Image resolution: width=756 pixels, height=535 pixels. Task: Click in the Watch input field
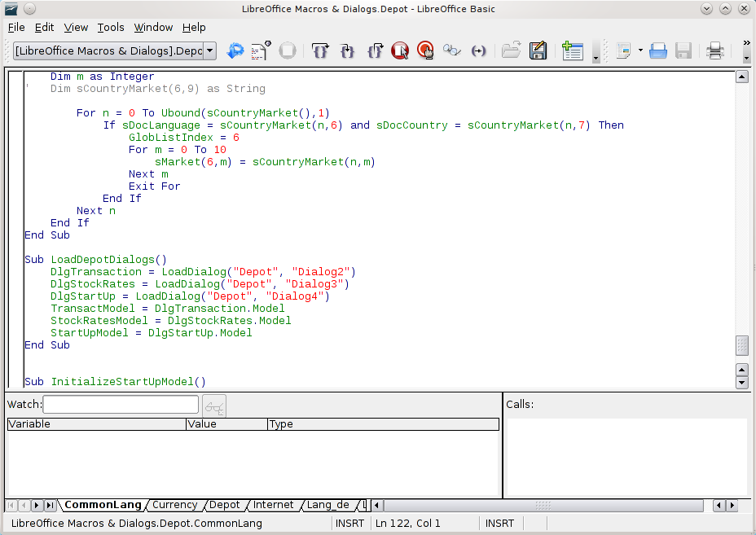click(121, 405)
